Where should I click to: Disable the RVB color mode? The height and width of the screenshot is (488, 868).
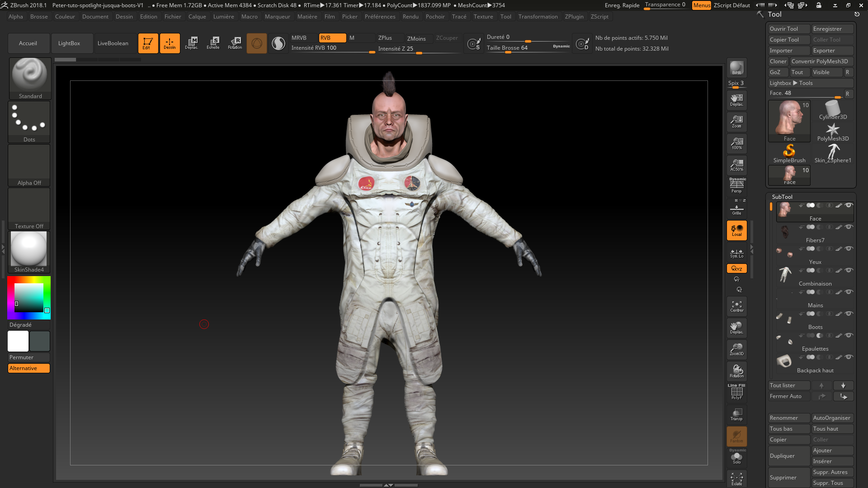point(332,38)
